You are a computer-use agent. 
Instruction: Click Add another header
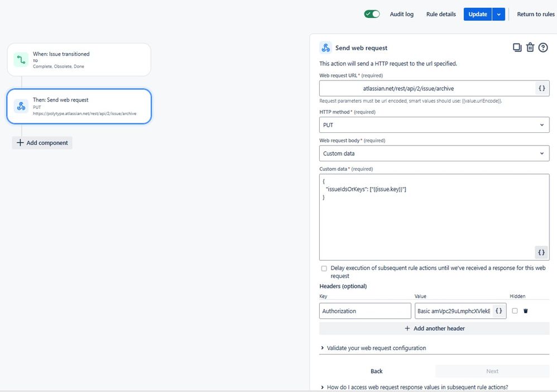(x=434, y=328)
